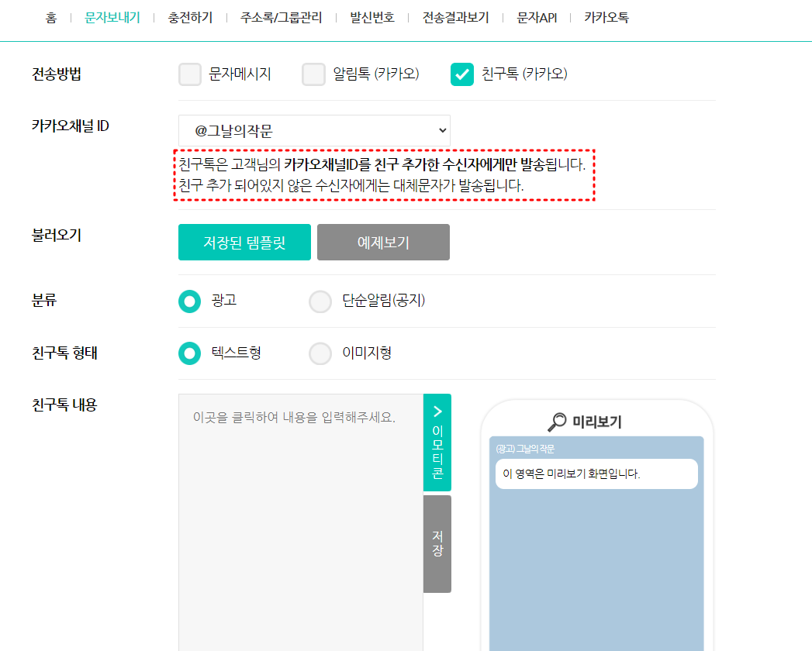The image size is (812, 651).
Task: Choose the 텍스트형 radio button
Action: point(189,353)
